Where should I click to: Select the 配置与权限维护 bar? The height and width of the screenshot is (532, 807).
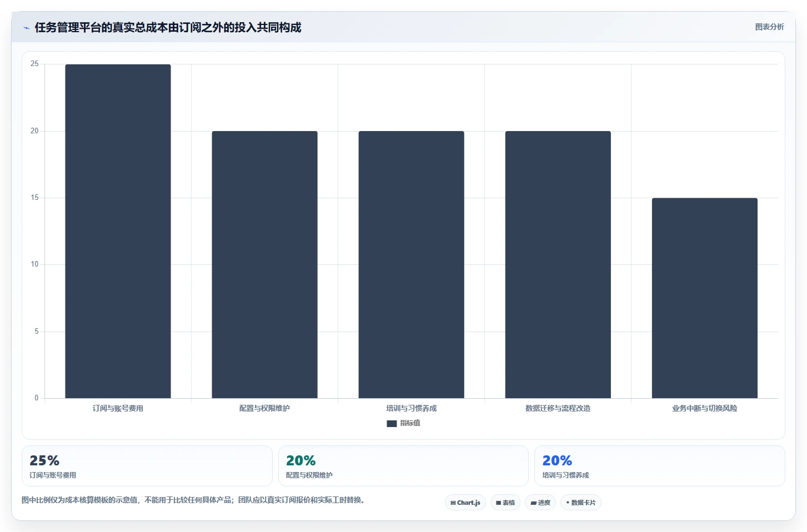[x=264, y=264]
